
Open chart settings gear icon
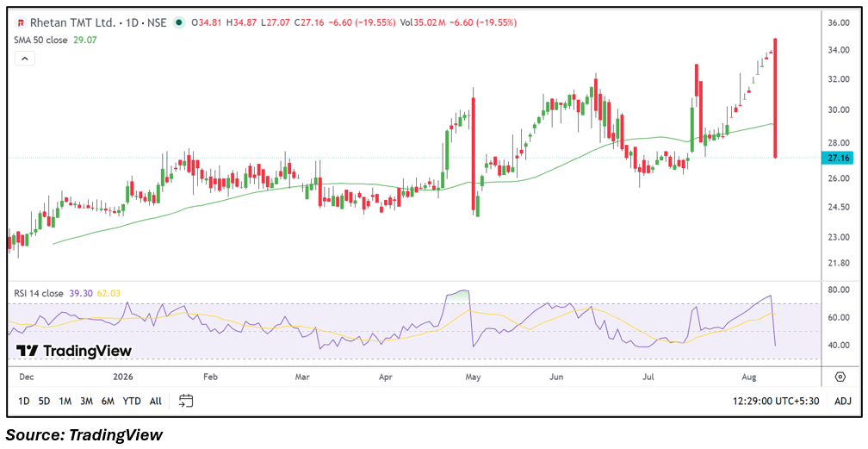[840, 377]
